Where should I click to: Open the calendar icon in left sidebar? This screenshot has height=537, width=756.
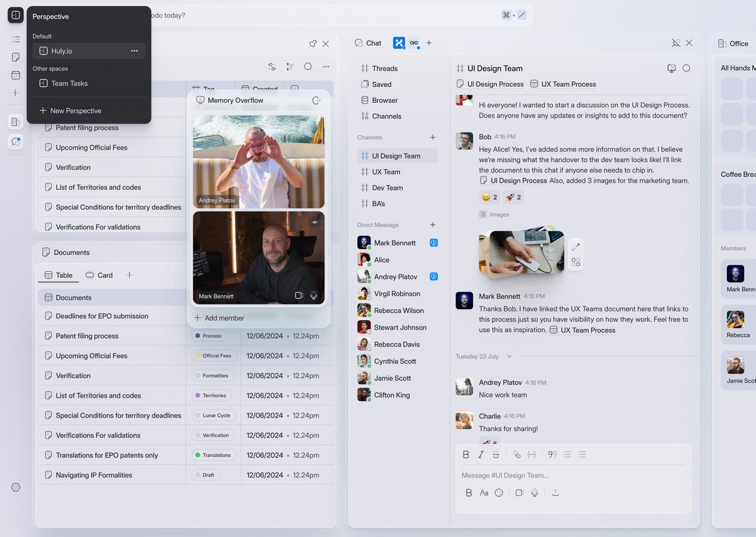coord(16,75)
